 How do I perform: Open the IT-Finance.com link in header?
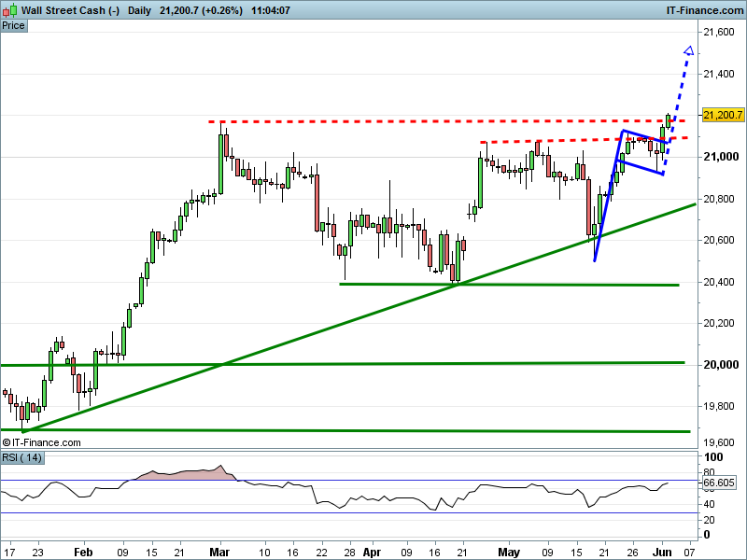point(705,10)
